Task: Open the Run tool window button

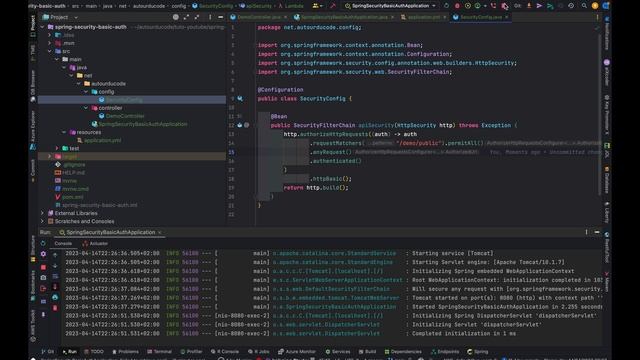Action: [x=70, y=351]
